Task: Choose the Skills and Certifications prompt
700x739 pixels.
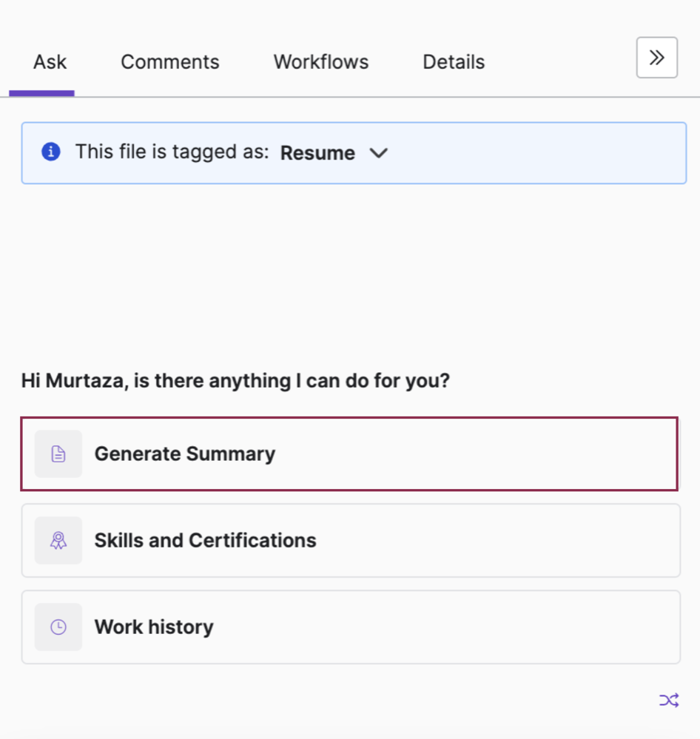Action: (x=350, y=540)
